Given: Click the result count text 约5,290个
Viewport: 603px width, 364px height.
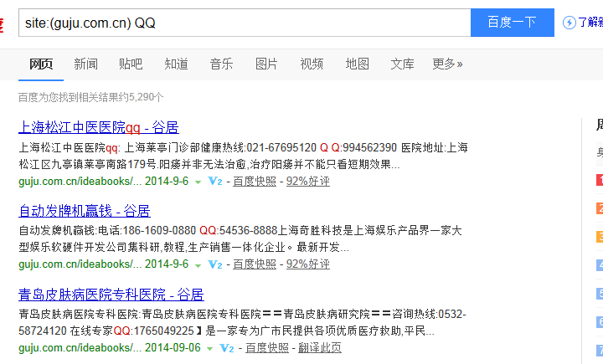Looking at the screenshot, I should pos(141,97).
